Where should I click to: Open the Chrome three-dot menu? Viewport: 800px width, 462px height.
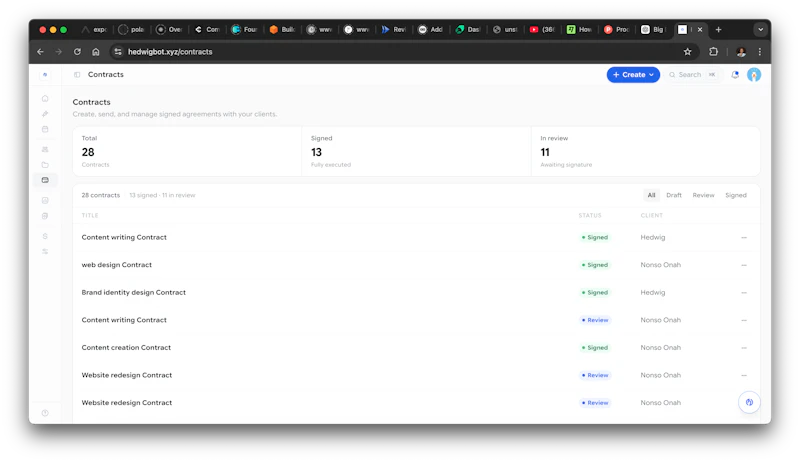[x=760, y=52]
